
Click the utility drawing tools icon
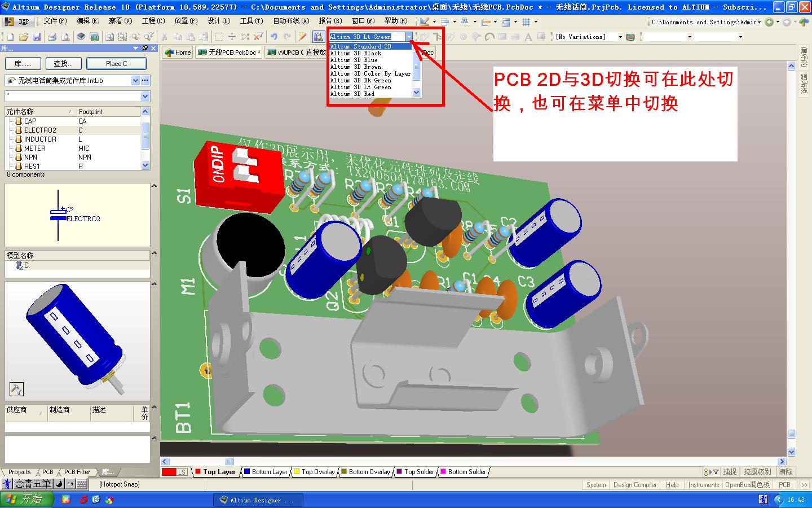[x=425, y=22]
